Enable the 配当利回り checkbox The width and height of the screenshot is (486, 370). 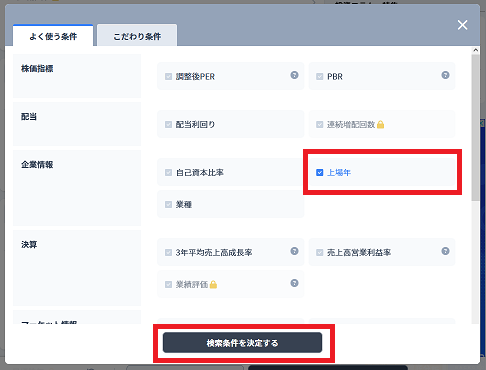168,125
